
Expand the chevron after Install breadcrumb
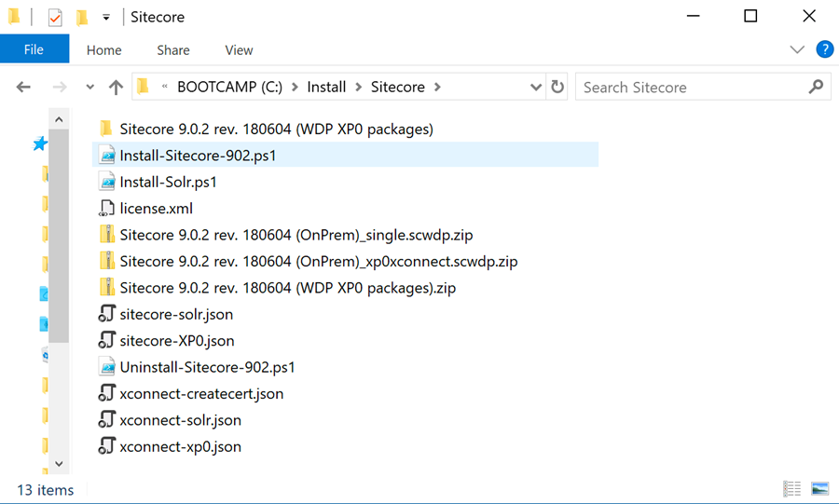(x=359, y=87)
